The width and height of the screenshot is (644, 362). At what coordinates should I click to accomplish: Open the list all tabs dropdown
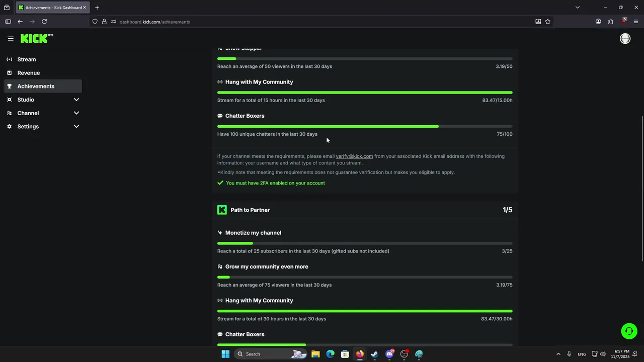pos(577,8)
